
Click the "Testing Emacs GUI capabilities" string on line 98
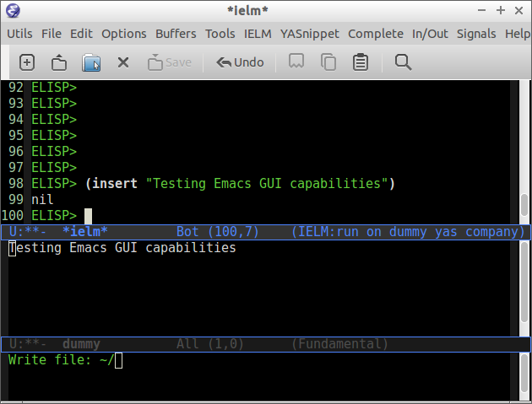coord(267,183)
